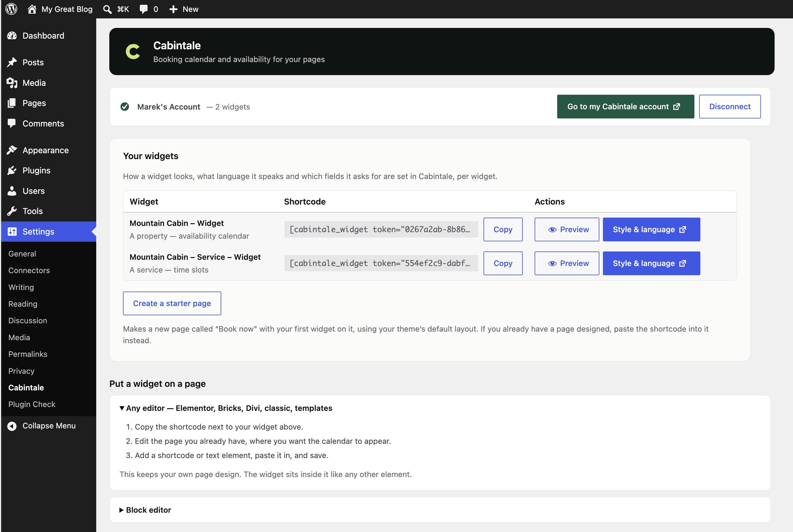Open Connectors settings submenu
Screen dimensions: 793x532
[29, 270]
